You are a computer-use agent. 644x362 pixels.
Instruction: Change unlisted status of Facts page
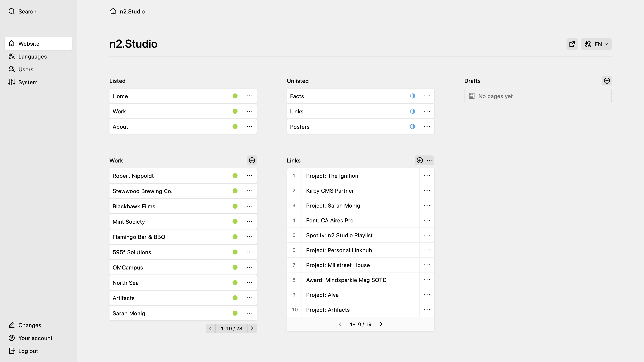click(x=413, y=96)
